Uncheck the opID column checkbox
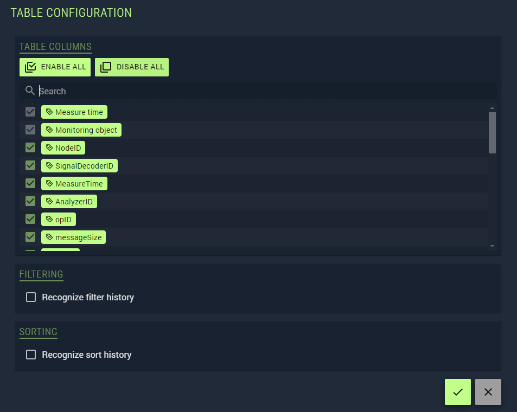The width and height of the screenshot is (517, 412). pyautogui.click(x=30, y=219)
